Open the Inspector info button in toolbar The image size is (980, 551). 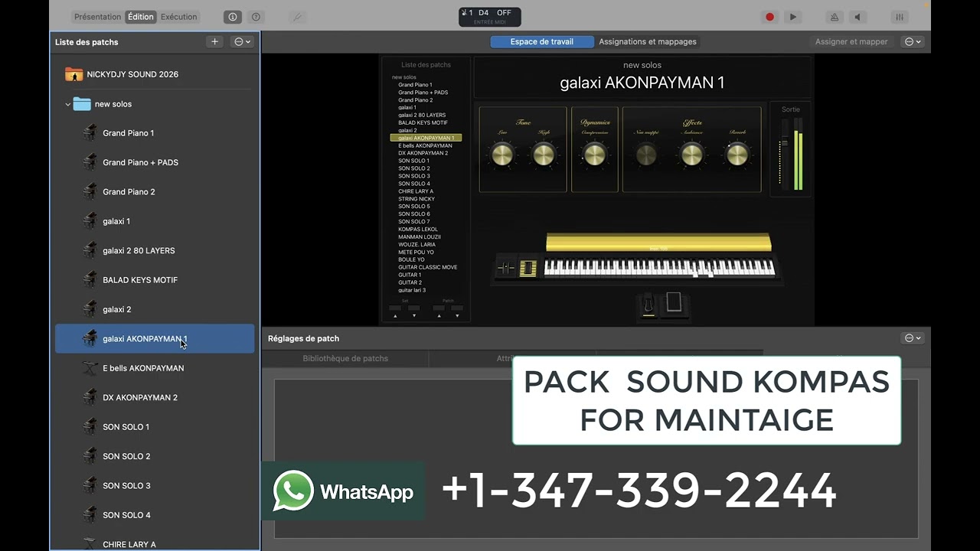click(x=233, y=17)
